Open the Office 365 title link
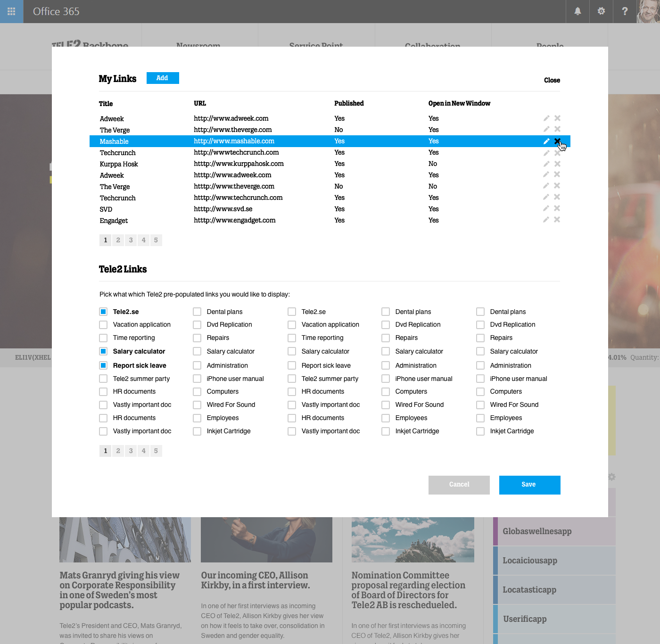This screenshot has height=644, width=660. coord(56,11)
